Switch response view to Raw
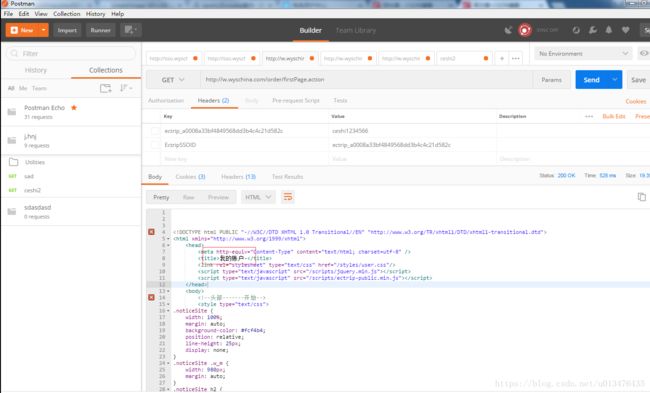650x393 pixels. coord(189,197)
